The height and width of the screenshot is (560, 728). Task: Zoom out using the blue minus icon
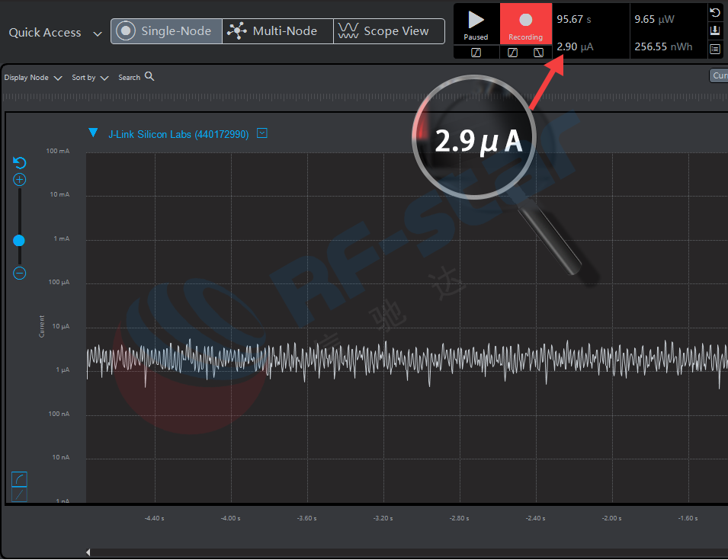(x=20, y=273)
